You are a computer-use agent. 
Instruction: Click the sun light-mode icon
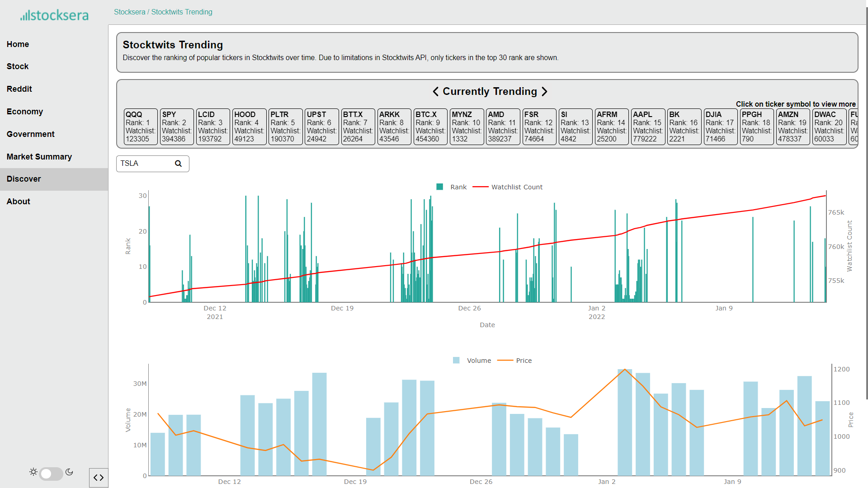[33, 472]
